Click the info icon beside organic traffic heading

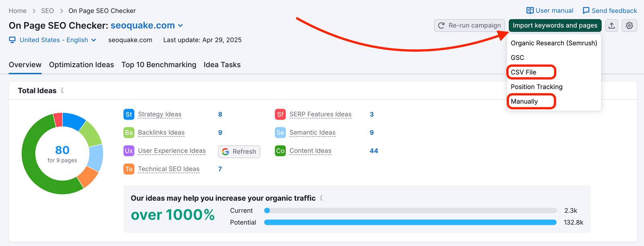(321, 198)
